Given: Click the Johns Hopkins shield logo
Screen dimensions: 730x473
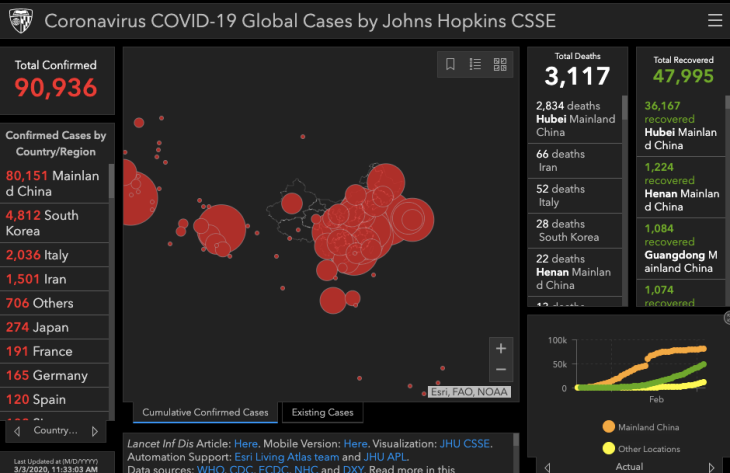Looking at the screenshot, I should (x=21, y=21).
